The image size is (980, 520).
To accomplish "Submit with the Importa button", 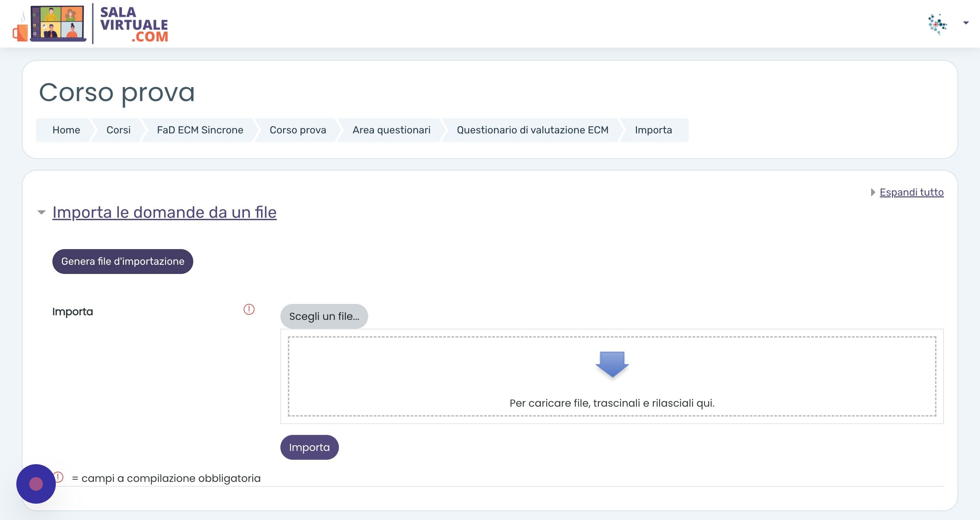I will pyautogui.click(x=309, y=448).
